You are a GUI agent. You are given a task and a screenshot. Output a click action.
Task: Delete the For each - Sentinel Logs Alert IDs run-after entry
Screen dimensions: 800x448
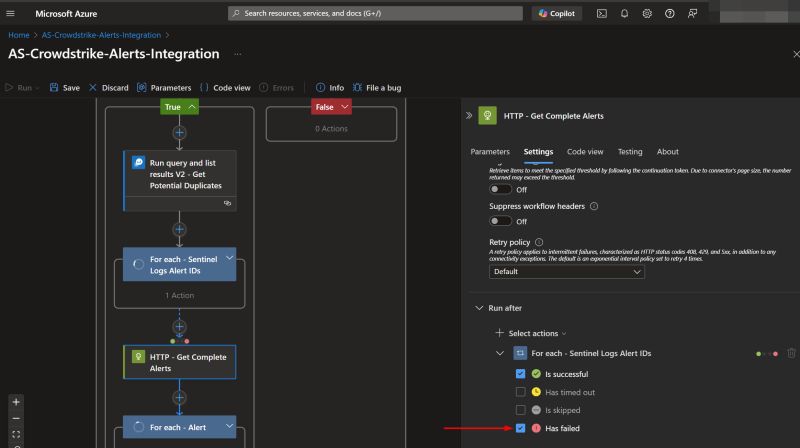pyautogui.click(x=791, y=353)
